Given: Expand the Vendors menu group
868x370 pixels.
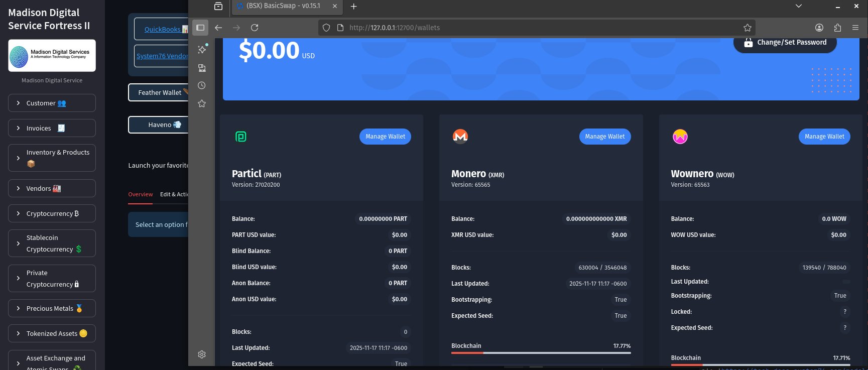Looking at the screenshot, I should click(x=52, y=188).
